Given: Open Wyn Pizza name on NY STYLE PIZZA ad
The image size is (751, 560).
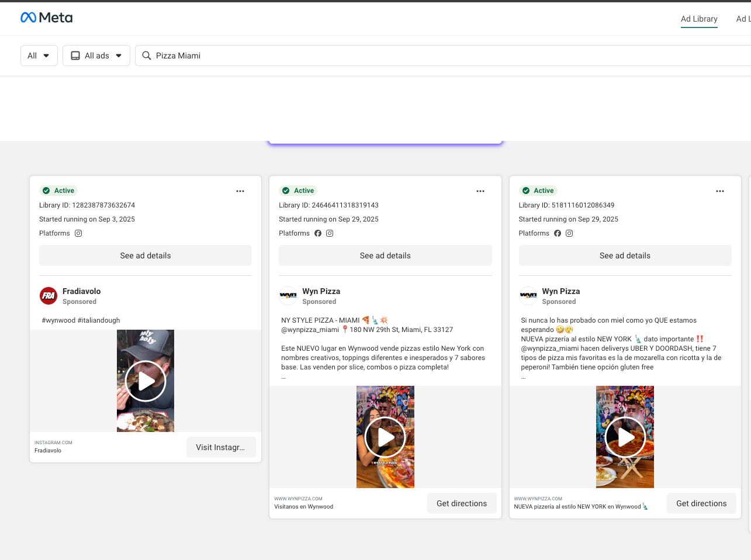Looking at the screenshot, I should [321, 291].
